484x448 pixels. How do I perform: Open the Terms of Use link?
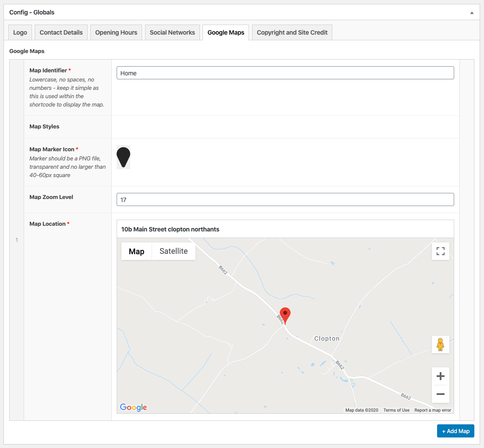[x=396, y=410]
